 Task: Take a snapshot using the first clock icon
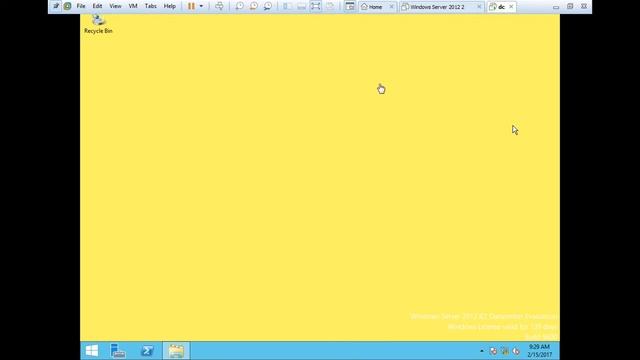(240, 6)
